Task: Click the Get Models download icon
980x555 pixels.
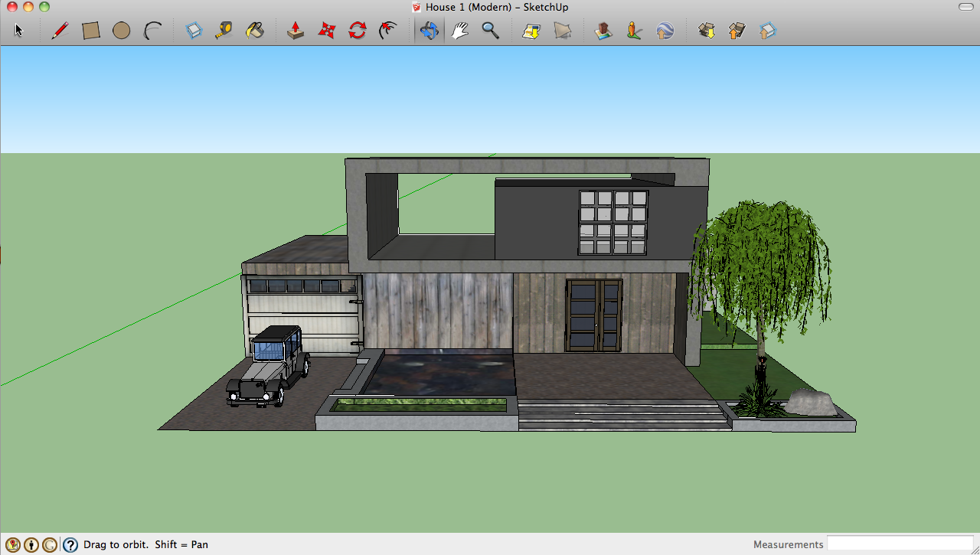Action: (706, 31)
